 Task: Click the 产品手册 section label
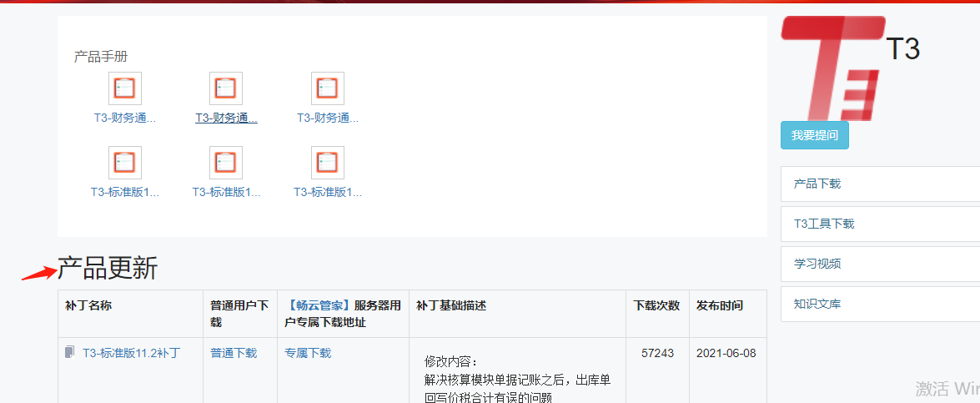(x=101, y=57)
